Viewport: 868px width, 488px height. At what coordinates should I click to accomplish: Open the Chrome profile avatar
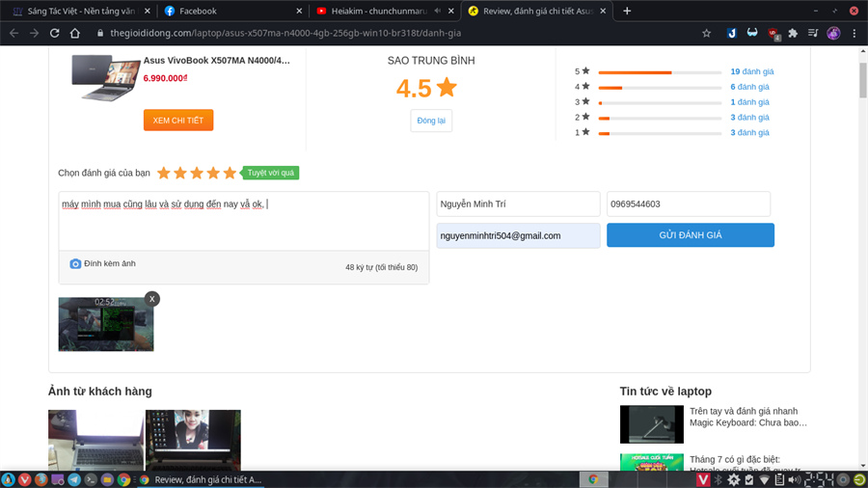click(x=833, y=33)
